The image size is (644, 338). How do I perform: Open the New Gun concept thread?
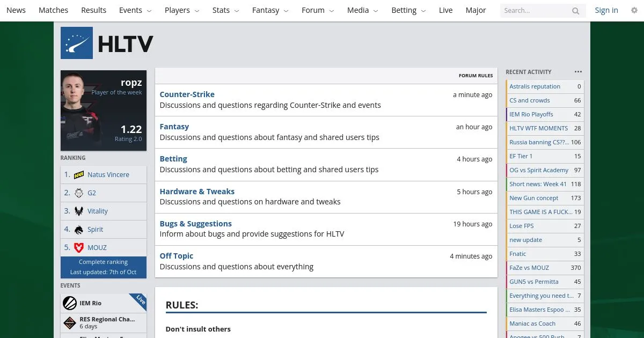pos(545,198)
